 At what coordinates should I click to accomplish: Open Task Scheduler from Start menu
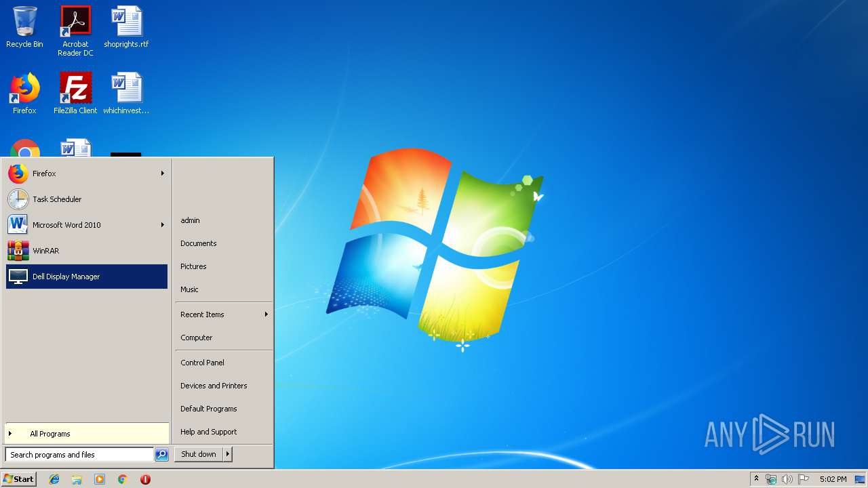(x=87, y=199)
